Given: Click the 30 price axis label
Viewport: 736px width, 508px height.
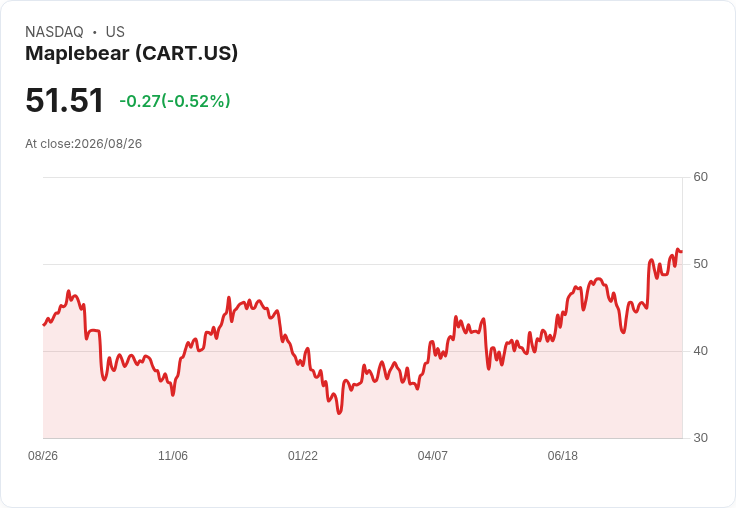Looking at the screenshot, I should point(700,438).
